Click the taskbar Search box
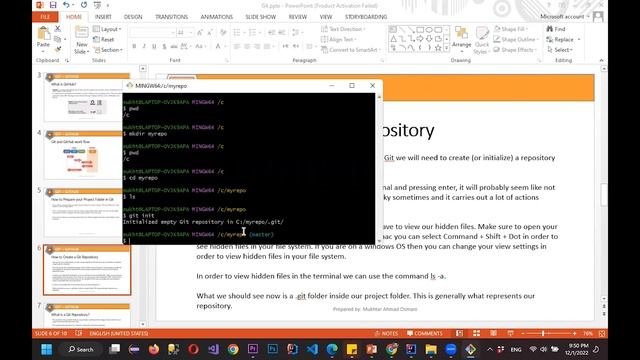Viewport: 640px width, 360px height. click(x=80, y=349)
